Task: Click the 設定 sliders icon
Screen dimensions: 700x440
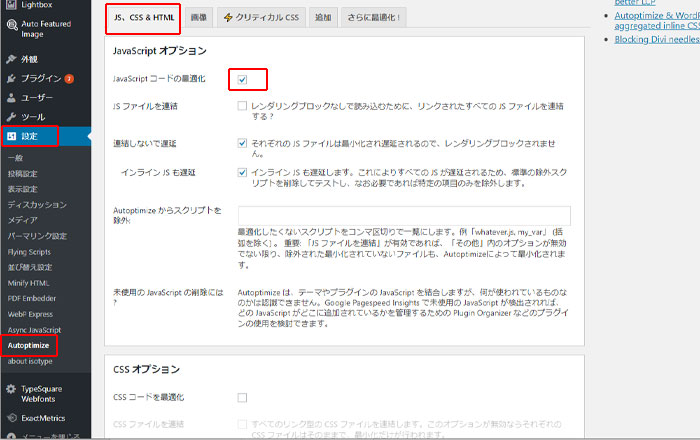Action: [x=12, y=136]
